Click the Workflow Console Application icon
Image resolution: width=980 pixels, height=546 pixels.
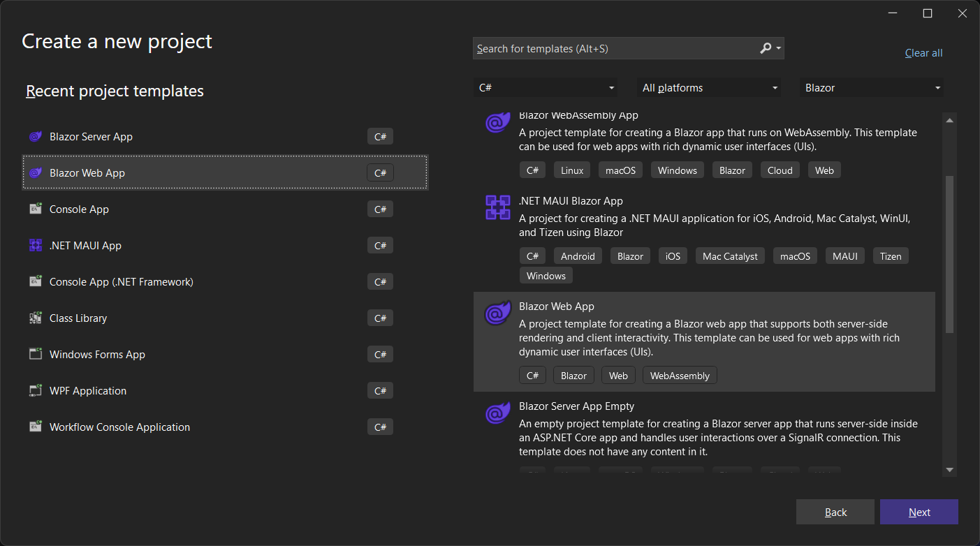36,427
